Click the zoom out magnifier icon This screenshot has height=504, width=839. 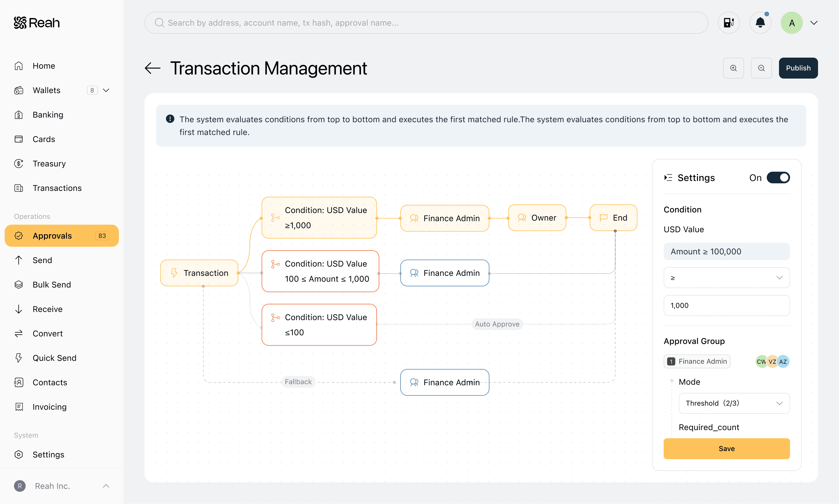761,68
